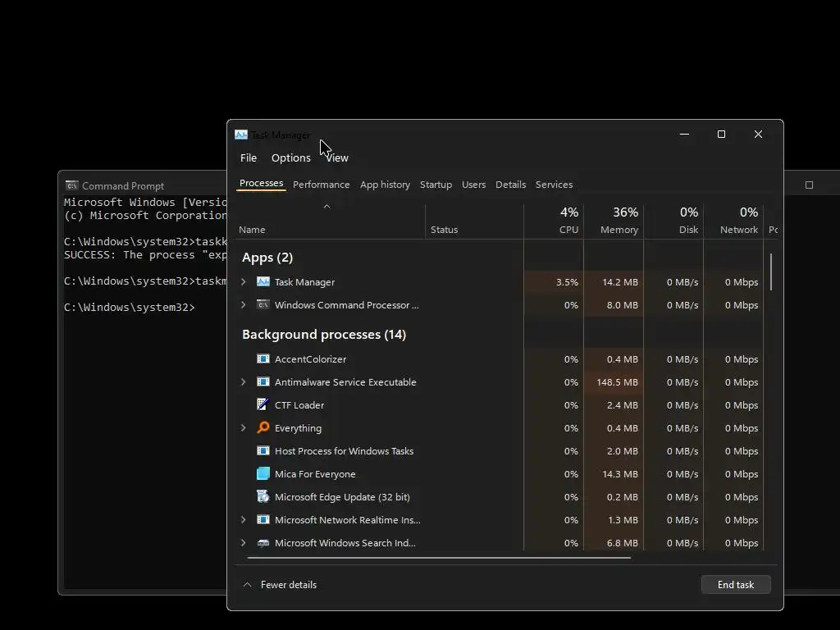Click the Task Manager process row icon
This screenshot has width=840, height=630.
(263, 282)
